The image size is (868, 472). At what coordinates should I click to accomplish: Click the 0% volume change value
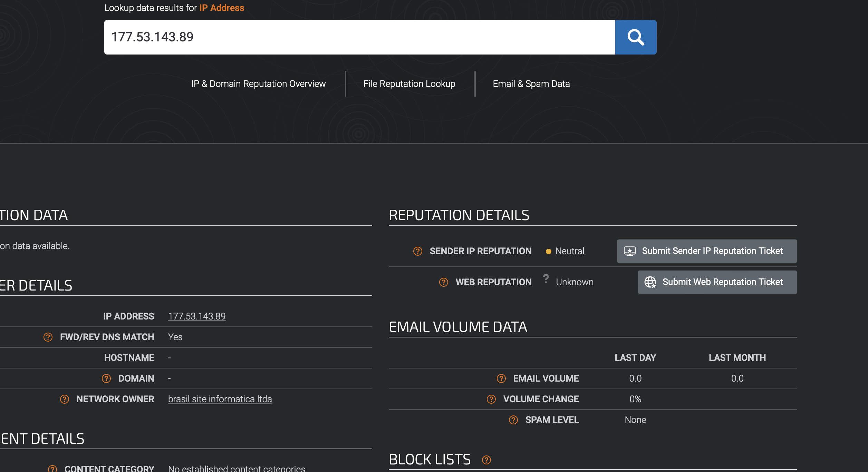635,399
